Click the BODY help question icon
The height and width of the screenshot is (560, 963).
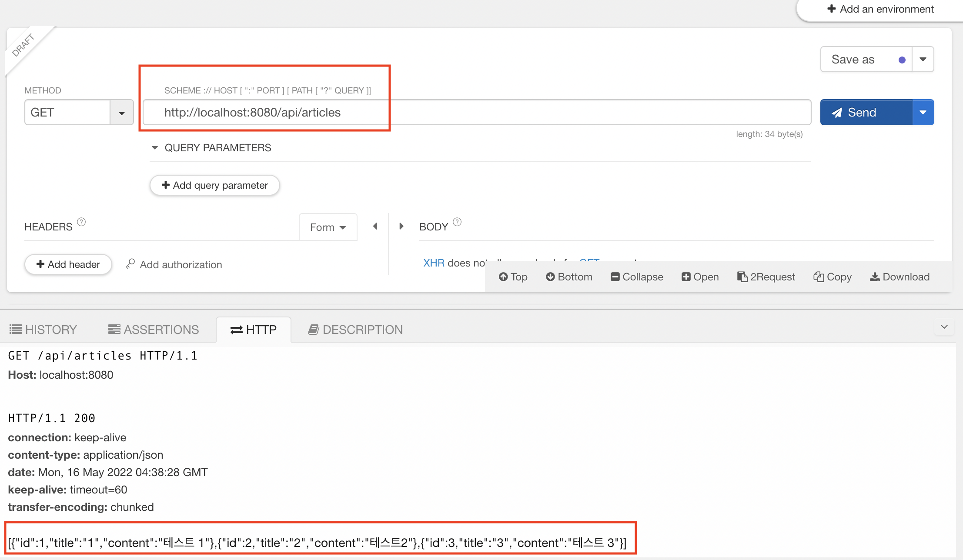(x=457, y=222)
